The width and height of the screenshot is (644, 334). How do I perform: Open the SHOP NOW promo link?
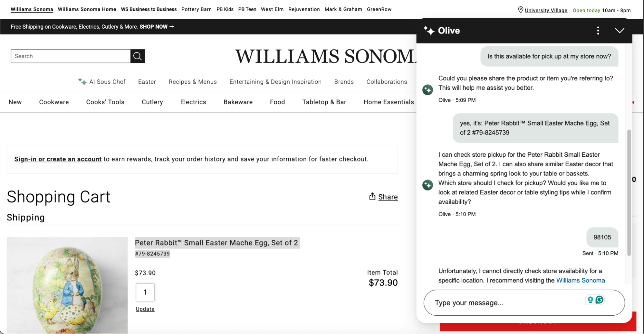point(157,27)
